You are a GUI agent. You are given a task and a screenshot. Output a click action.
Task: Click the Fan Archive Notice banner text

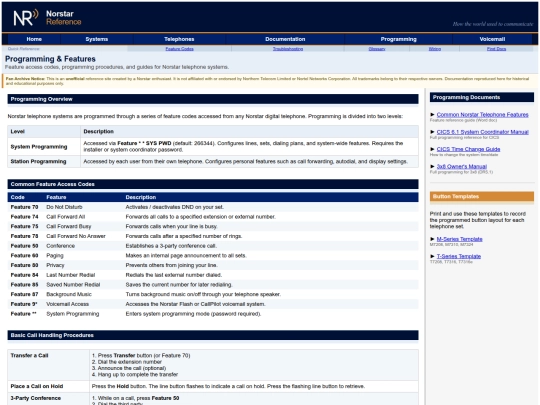[267, 81]
